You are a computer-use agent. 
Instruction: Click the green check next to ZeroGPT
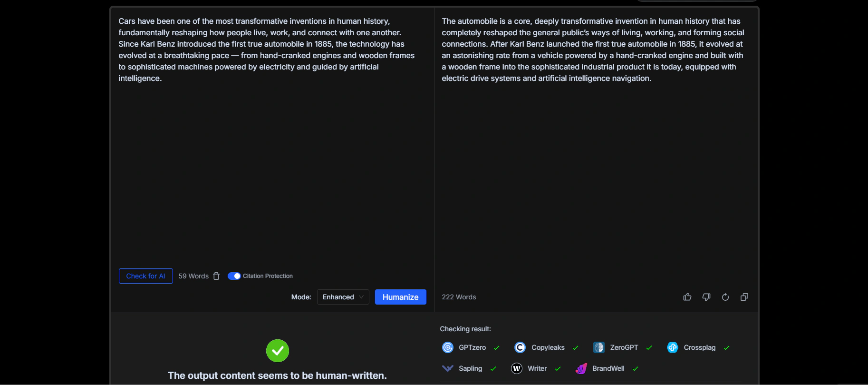649,348
